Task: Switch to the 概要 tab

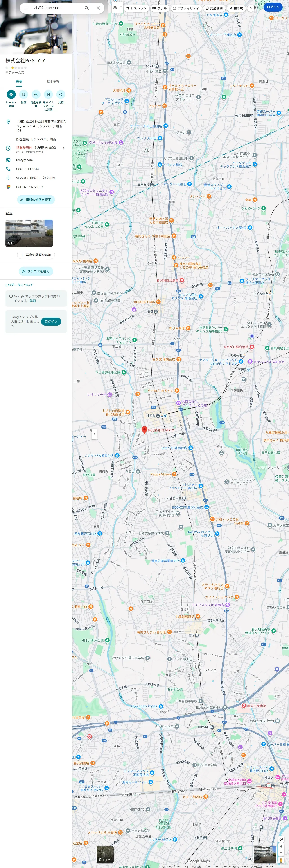Action: coord(19,82)
